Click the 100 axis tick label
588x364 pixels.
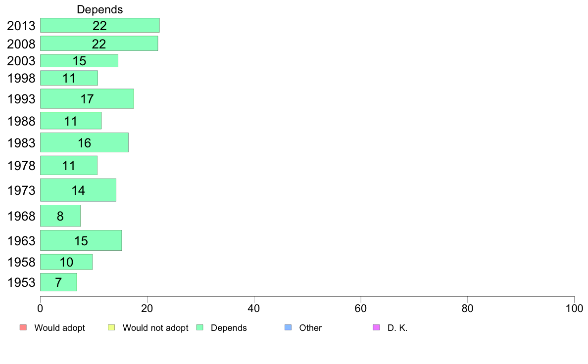tap(574, 309)
